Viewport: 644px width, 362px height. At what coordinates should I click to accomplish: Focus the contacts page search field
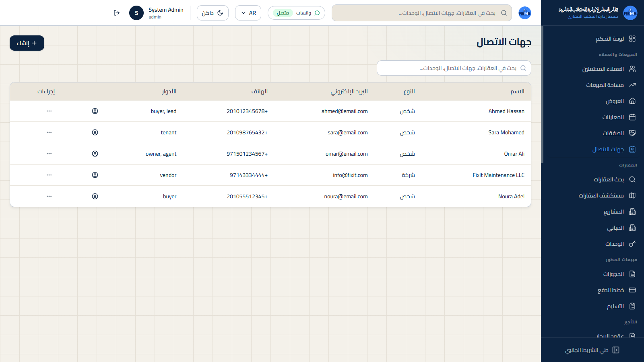454,68
